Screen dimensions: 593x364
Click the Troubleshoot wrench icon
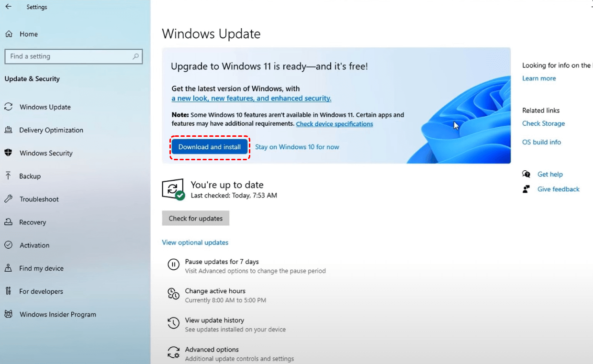click(x=9, y=199)
